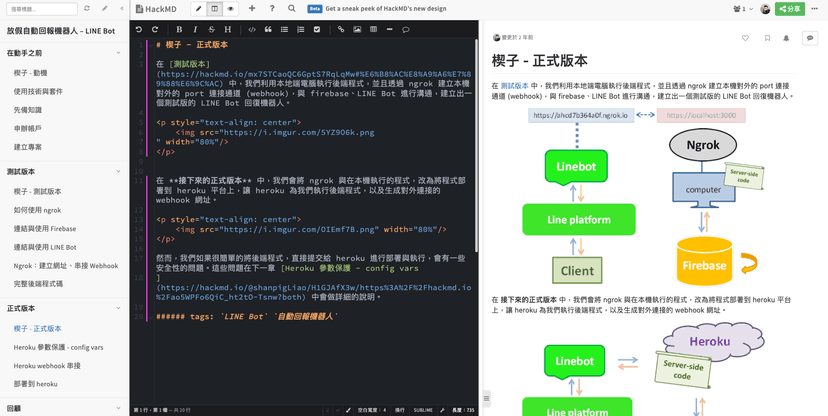Like this note with the heart icon
This screenshot has width=828, height=416.
pyautogui.click(x=745, y=38)
